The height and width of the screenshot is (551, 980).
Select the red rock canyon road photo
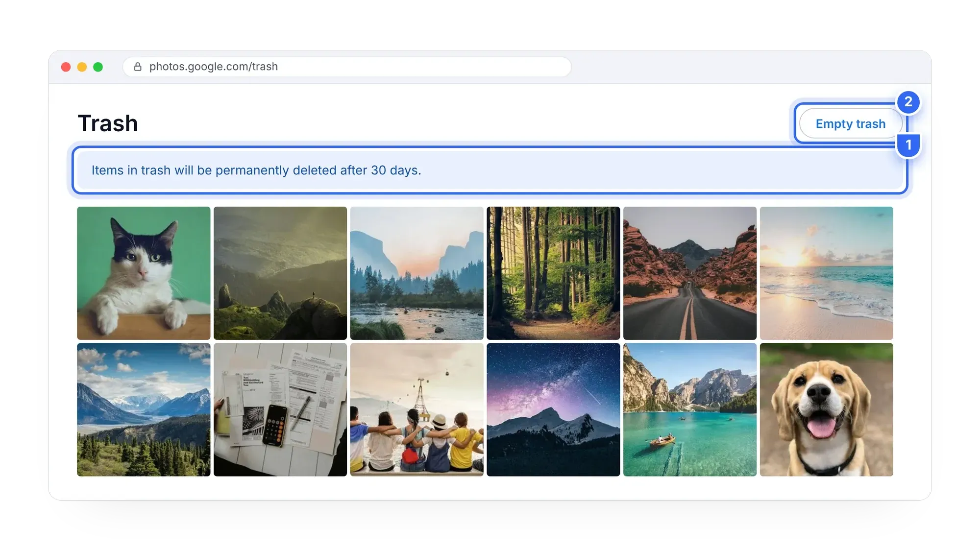click(x=690, y=273)
